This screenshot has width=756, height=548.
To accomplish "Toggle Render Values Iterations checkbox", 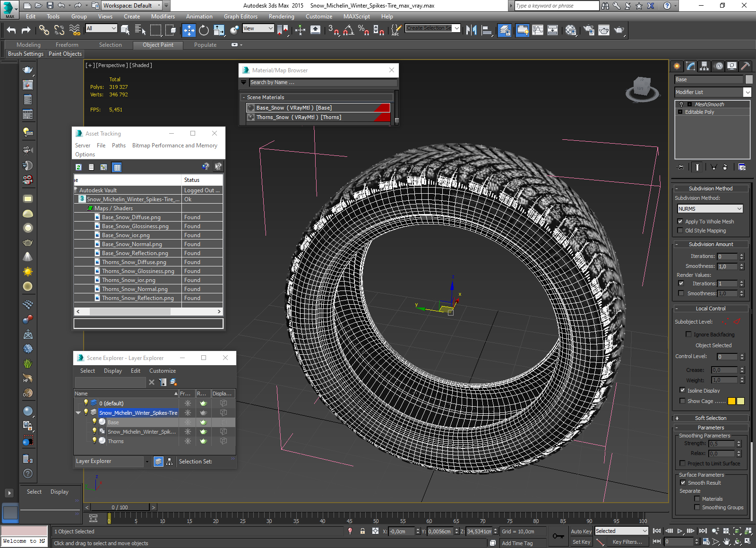I will pyautogui.click(x=681, y=283).
